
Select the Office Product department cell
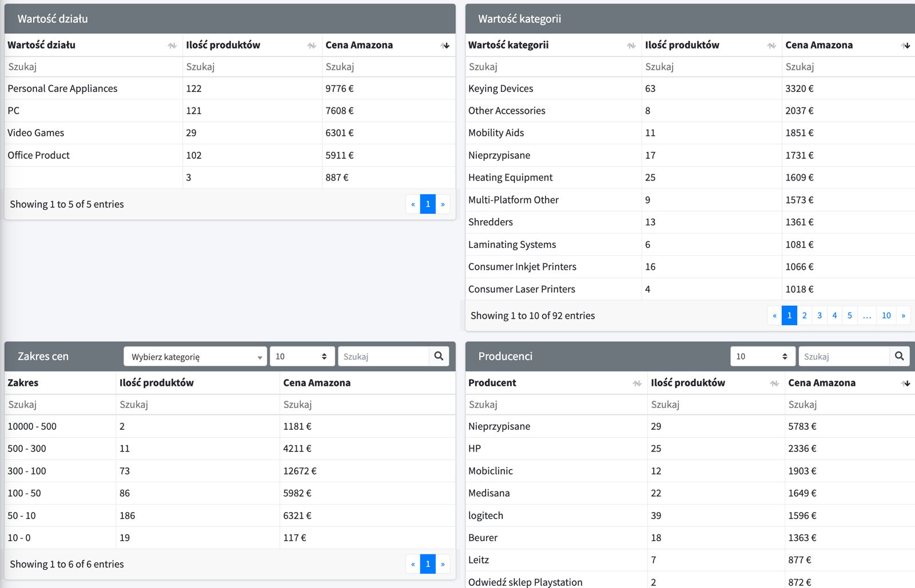point(93,155)
